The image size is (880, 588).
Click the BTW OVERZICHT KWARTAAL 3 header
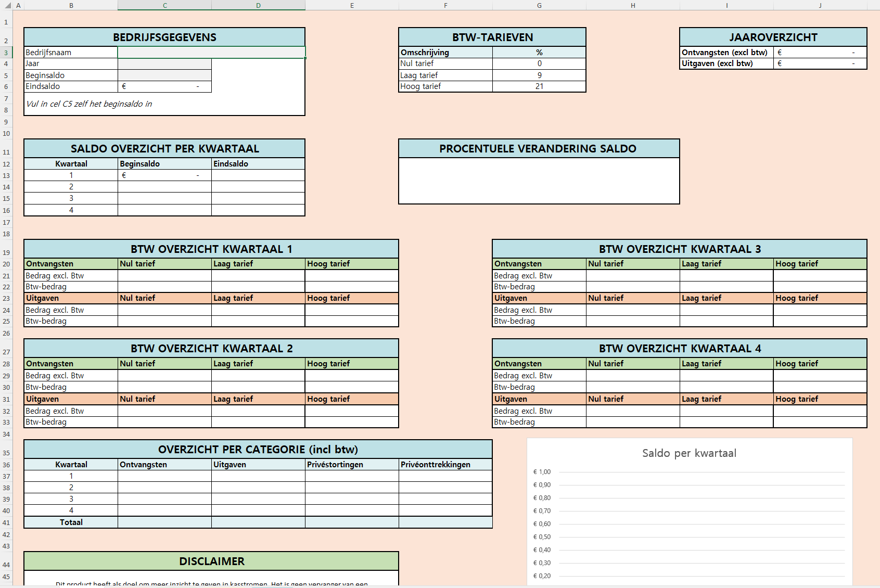pyautogui.click(x=679, y=249)
